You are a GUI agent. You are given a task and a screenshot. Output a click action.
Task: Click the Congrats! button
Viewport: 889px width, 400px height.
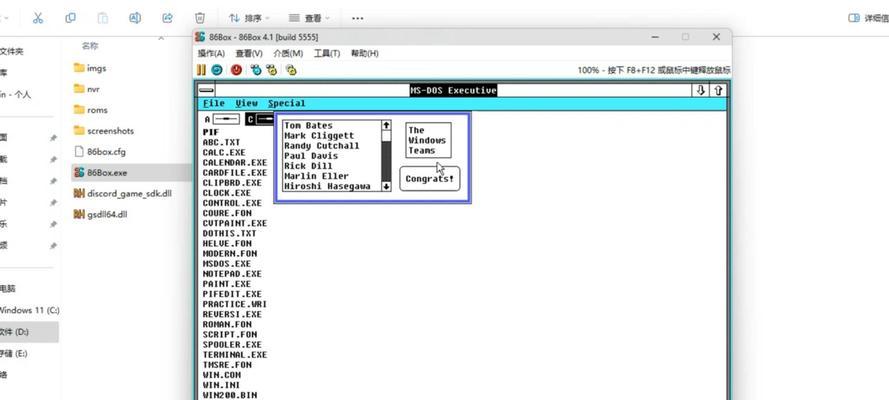click(430, 178)
